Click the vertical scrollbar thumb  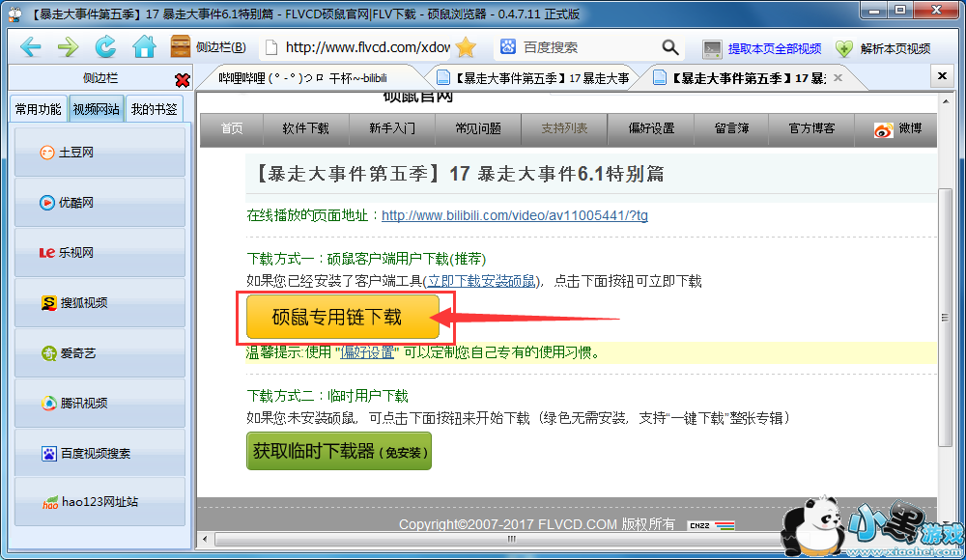point(945,318)
